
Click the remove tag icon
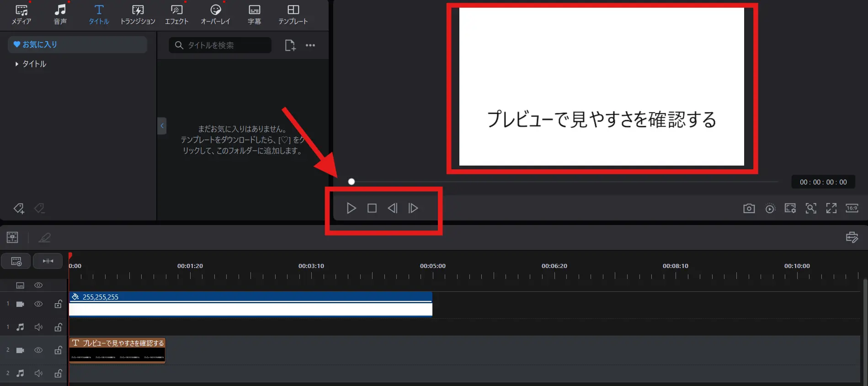coord(40,209)
